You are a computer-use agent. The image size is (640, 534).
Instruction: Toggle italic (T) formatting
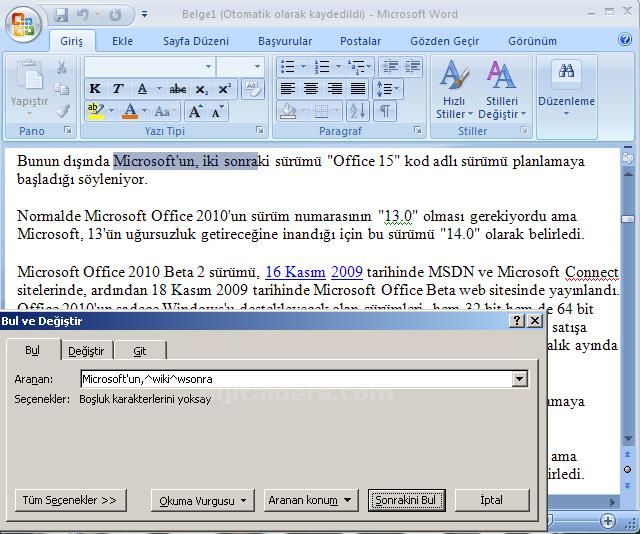tap(118, 89)
